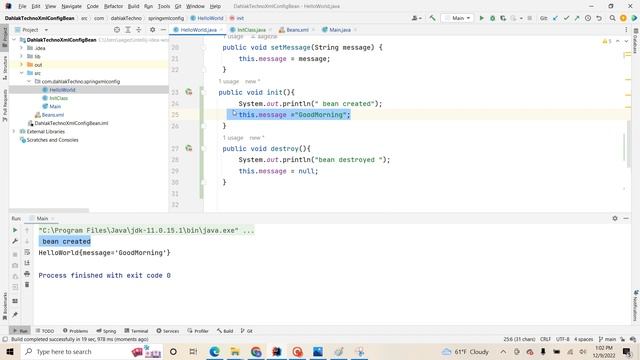
Task: Start debugging with the Debug bug icon
Action: click(x=493, y=18)
